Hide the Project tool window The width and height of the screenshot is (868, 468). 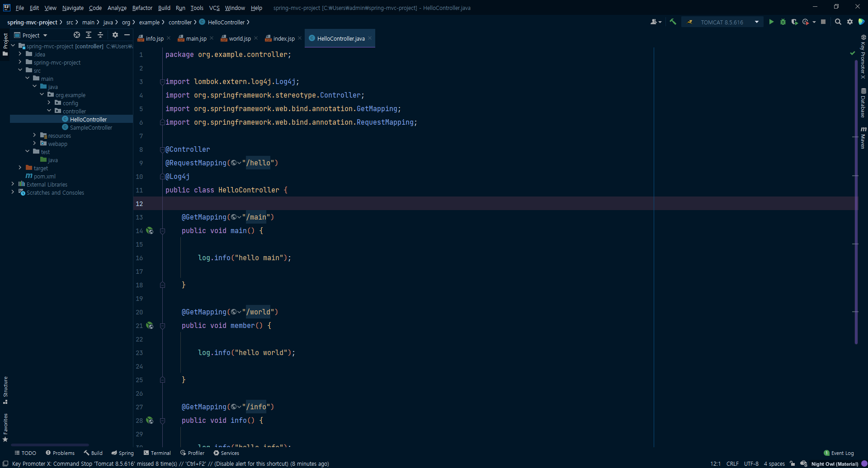127,35
